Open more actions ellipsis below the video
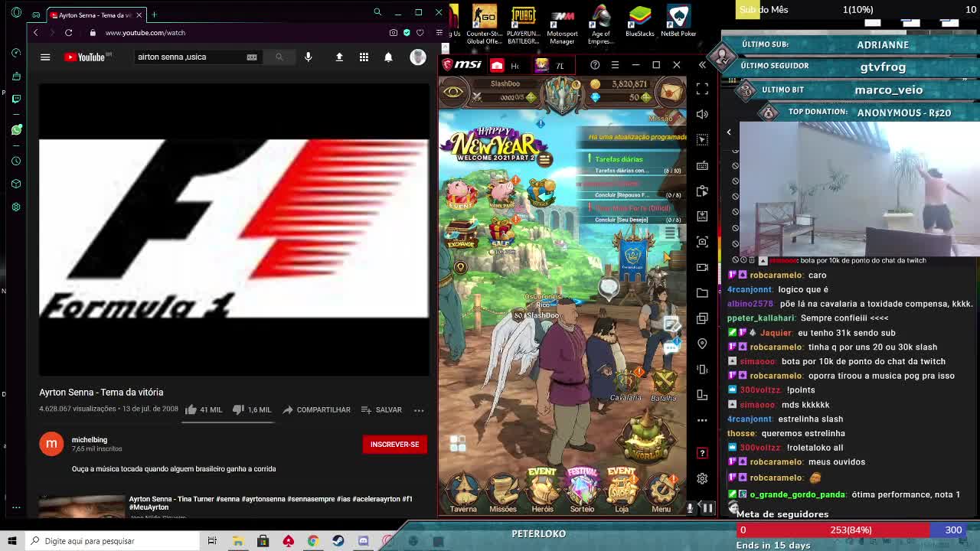The width and height of the screenshot is (980, 551). point(419,410)
